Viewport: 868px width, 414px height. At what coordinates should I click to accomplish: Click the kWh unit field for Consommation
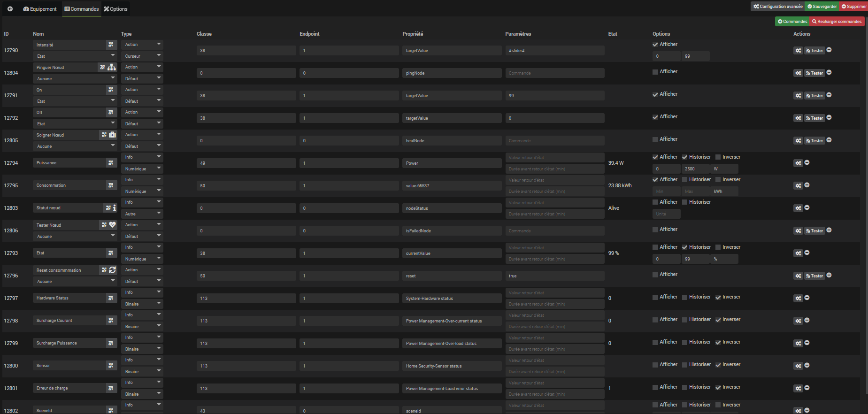click(x=724, y=191)
